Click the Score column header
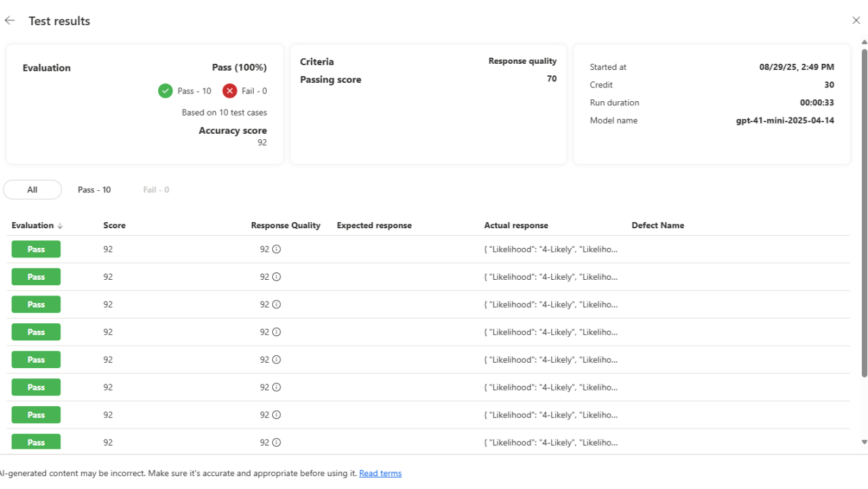 click(114, 225)
